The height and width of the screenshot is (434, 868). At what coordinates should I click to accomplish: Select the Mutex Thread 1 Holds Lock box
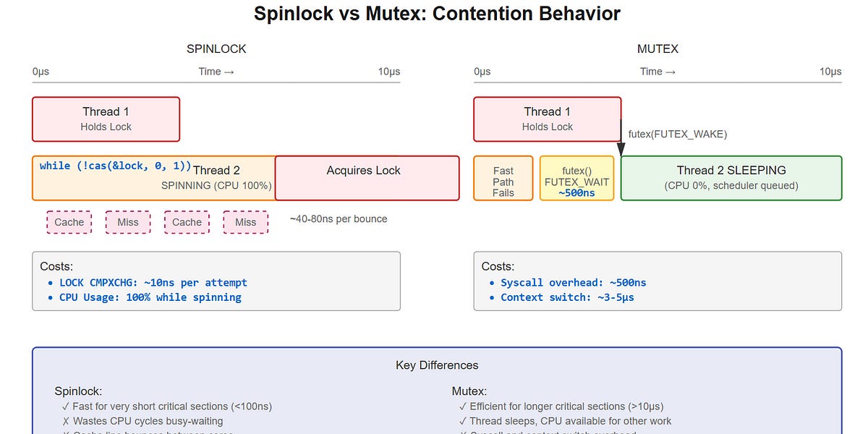(547, 119)
